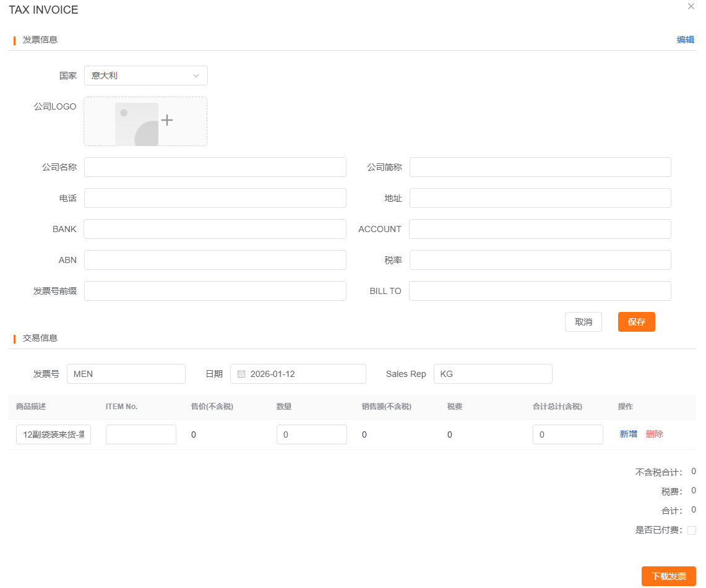This screenshot has width=706, height=588.
Task: Click the 下载发票 download invoice button
Action: pyautogui.click(x=668, y=576)
